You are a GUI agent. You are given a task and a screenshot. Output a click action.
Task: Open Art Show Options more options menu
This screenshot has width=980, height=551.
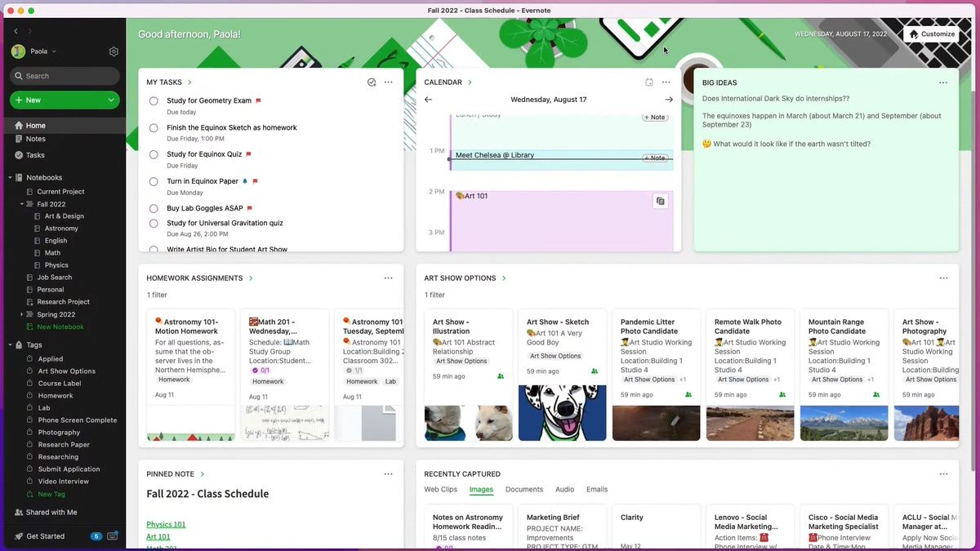[x=943, y=278]
